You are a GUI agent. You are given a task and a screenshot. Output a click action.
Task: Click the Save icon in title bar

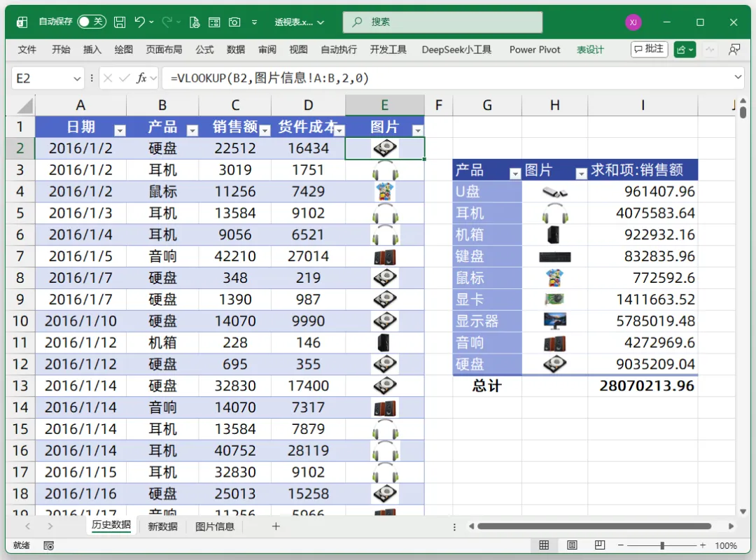click(x=120, y=22)
